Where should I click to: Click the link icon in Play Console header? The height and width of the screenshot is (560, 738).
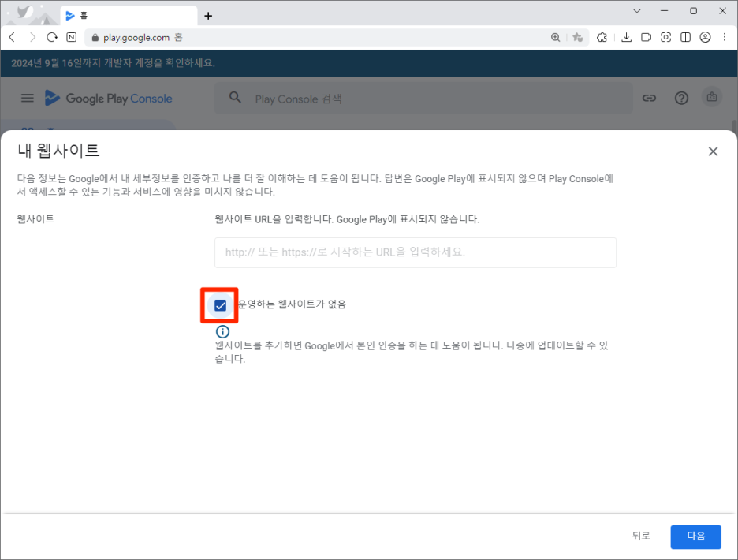[649, 98]
